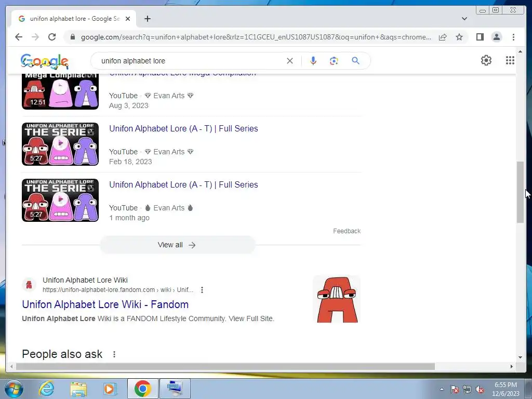The width and height of the screenshot is (532, 399).
Task: Open Full Series video from 1 month ago
Action: pyautogui.click(x=183, y=184)
